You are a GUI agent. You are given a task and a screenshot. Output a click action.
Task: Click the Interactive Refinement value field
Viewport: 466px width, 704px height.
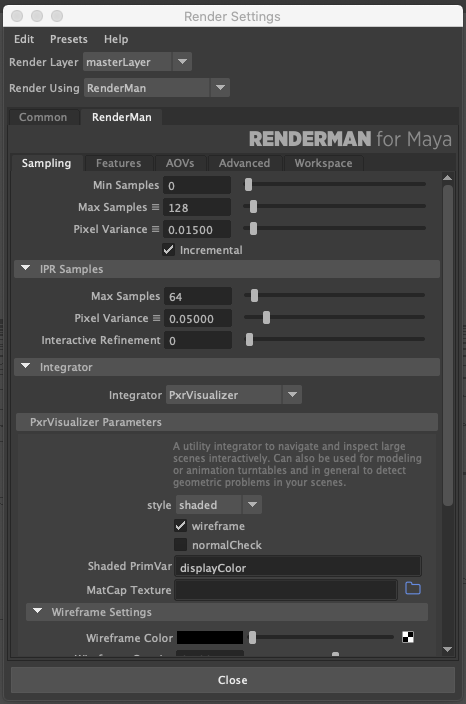198,340
